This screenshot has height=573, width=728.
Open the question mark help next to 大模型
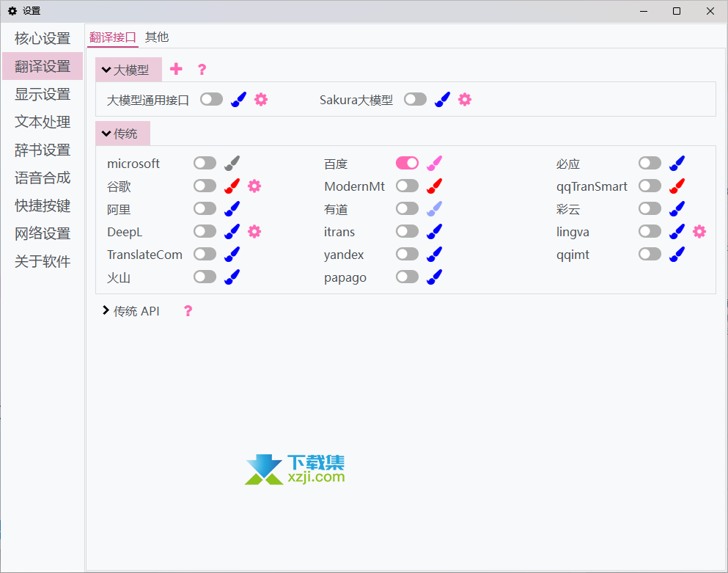[x=202, y=70]
